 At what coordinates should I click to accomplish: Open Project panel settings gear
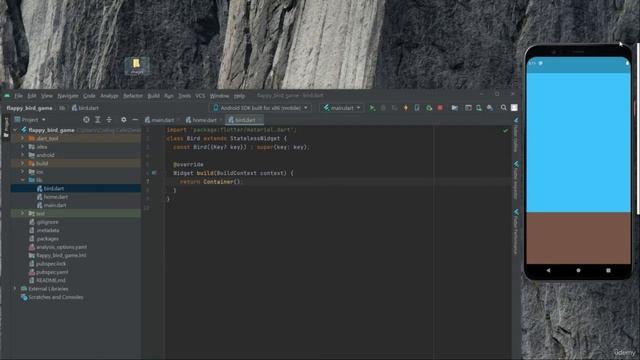tap(124, 120)
